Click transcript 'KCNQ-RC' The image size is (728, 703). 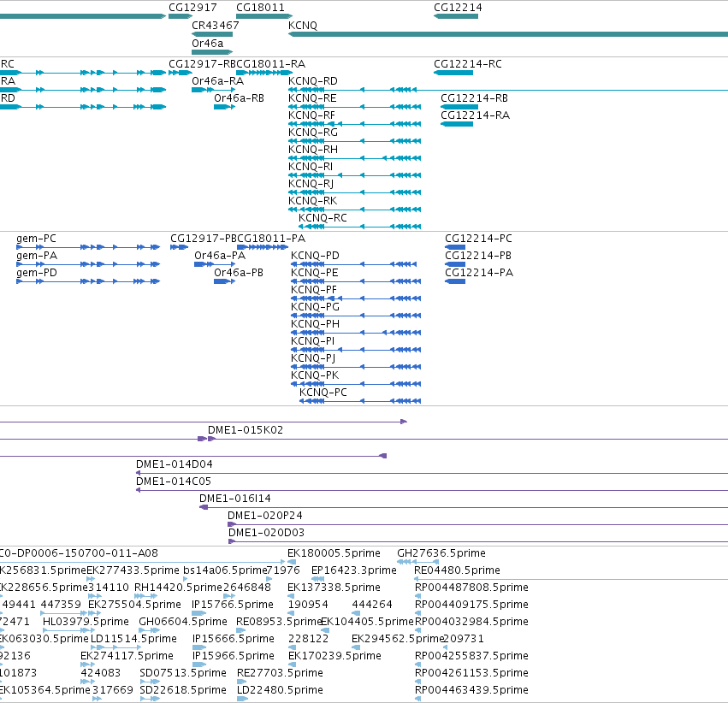click(323, 218)
